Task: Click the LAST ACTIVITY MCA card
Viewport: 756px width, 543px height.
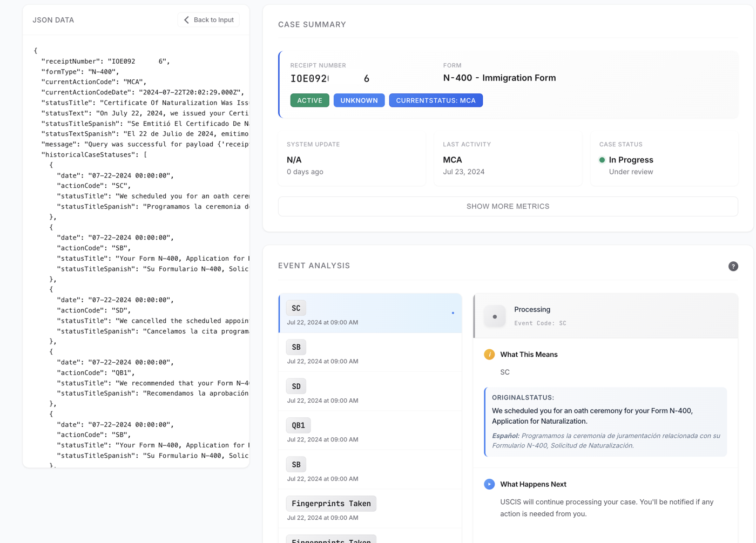Action: pos(508,159)
